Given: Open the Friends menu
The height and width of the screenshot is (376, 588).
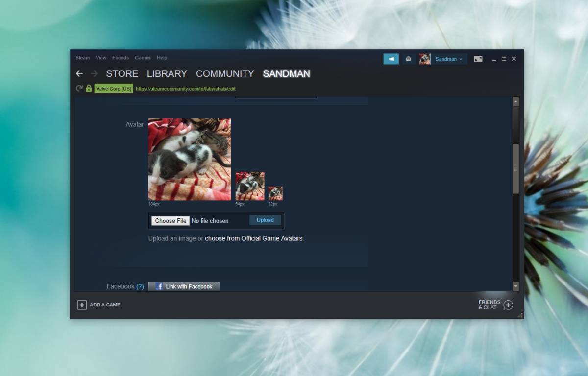Looking at the screenshot, I should click(121, 58).
